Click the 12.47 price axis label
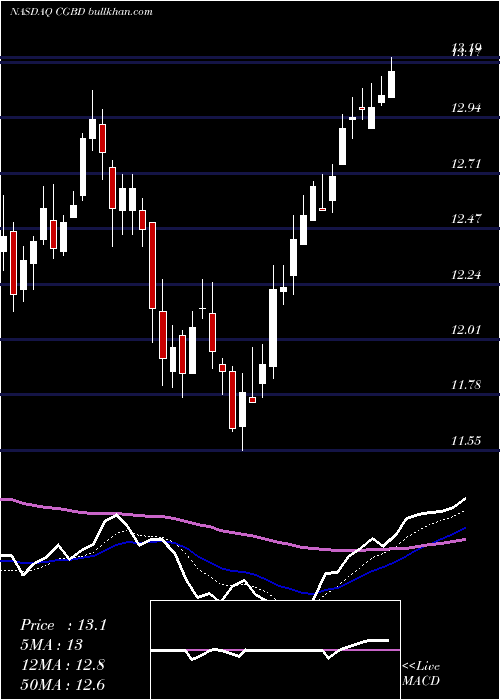The image size is (500, 700). coord(467,219)
